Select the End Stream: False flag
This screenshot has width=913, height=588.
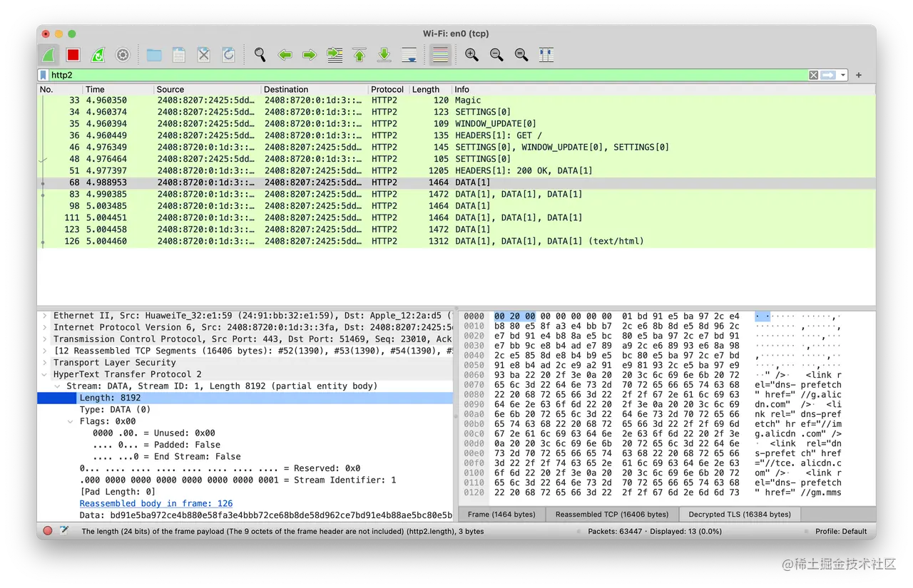tap(167, 457)
